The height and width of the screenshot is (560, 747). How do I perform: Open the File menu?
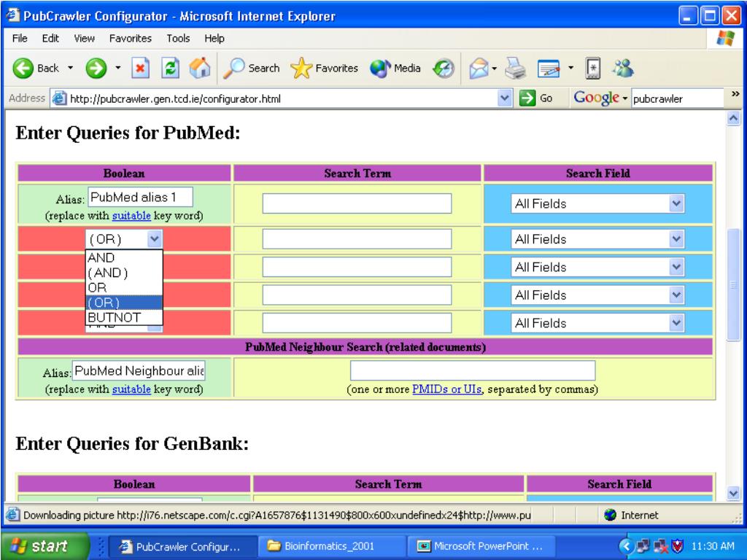20,39
